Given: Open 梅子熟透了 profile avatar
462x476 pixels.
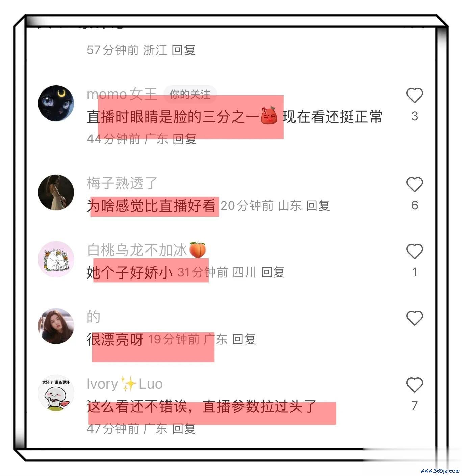Looking at the screenshot, I should tap(56, 192).
